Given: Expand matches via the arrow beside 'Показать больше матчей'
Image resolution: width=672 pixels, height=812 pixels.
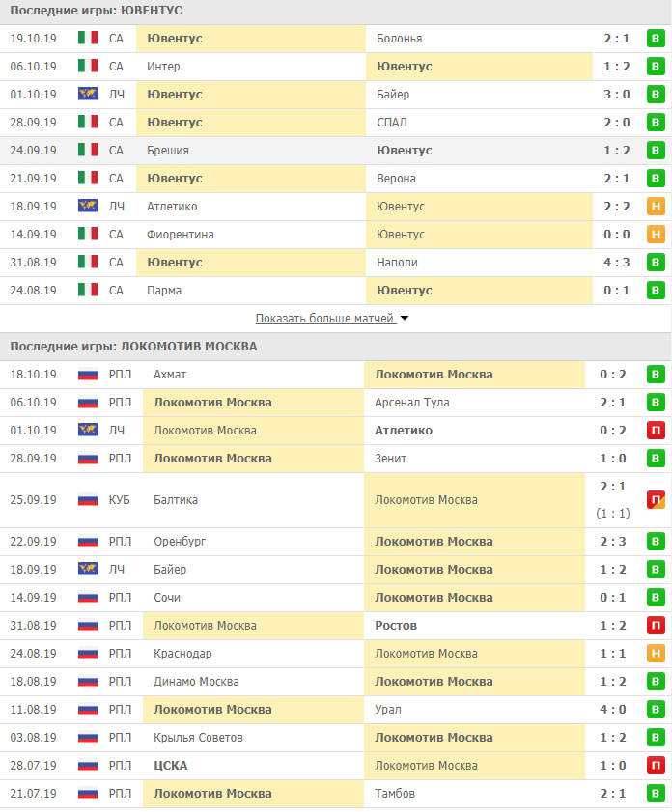Looking at the screenshot, I should [405, 318].
